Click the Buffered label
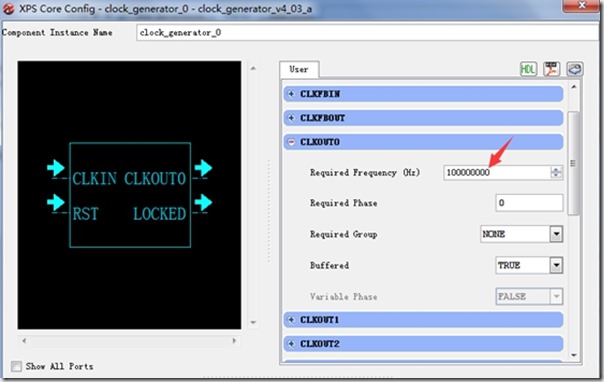The width and height of the screenshot is (604, 382). (x=329, y=265)
